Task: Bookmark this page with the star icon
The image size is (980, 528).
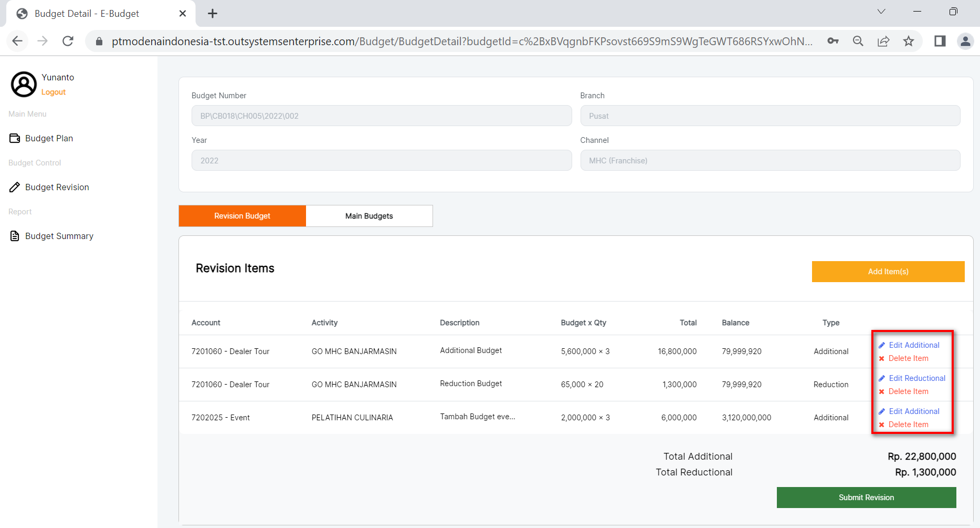Action: [x=909, y=41]
